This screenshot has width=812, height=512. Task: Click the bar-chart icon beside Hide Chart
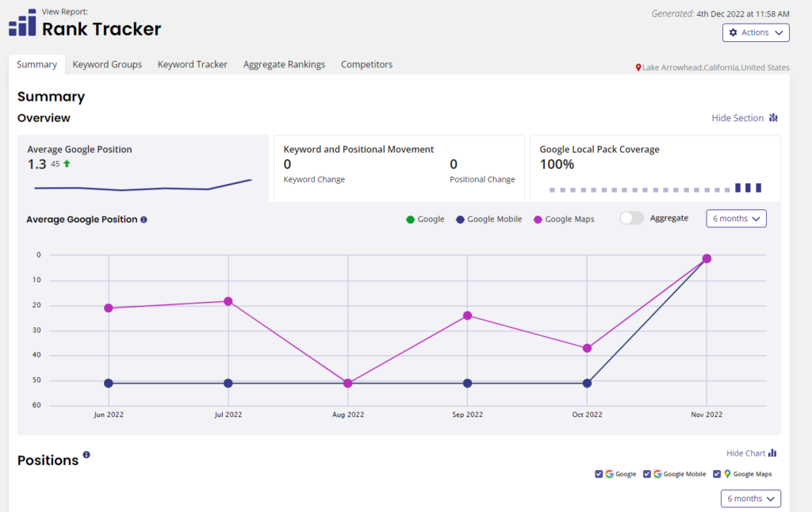tap(772, 453)
